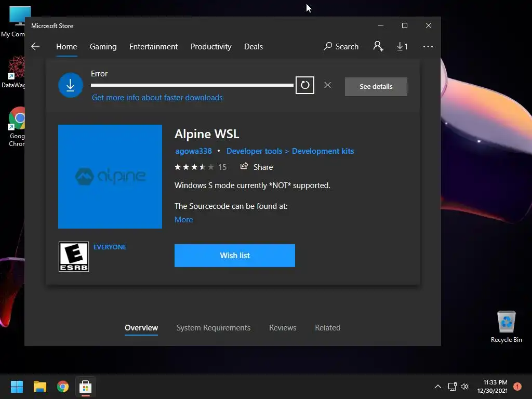This screenshot has width=532, height=399.
Task: Click Microsoft Store taskbar icon
Action: point(86,387)
